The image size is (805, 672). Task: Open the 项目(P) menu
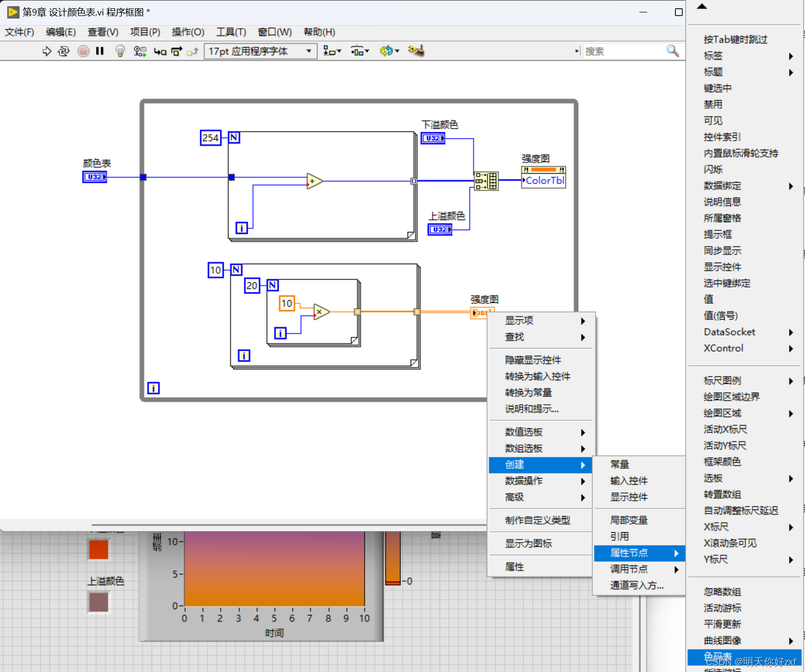145,32
